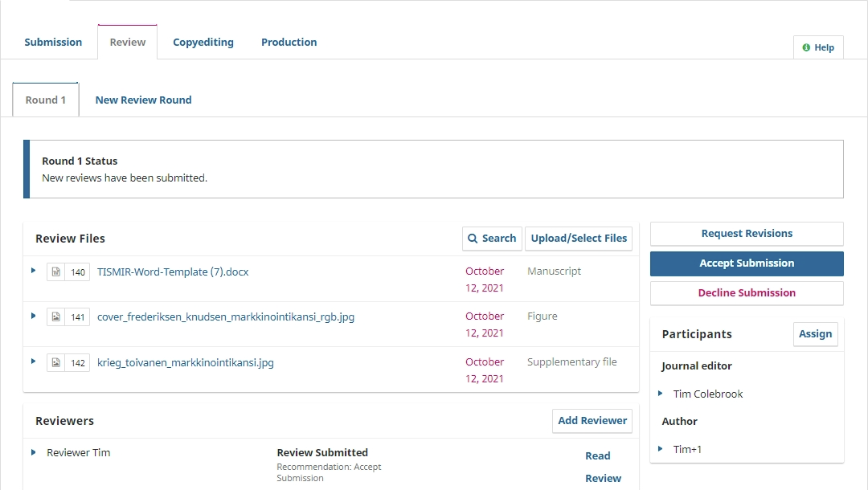Image resolution: width=868 pixels, height=490 pixels.
Task: Click the image file icon for file 142
Action: pos(56,363)
